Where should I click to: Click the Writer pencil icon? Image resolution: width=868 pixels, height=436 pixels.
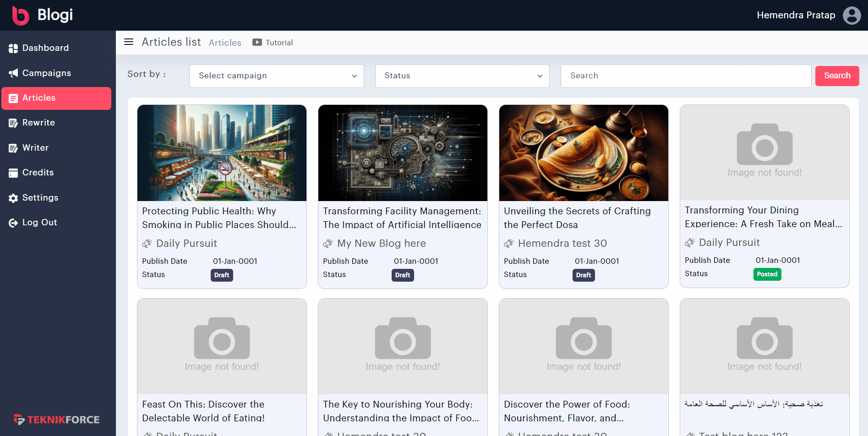[13, 148]
